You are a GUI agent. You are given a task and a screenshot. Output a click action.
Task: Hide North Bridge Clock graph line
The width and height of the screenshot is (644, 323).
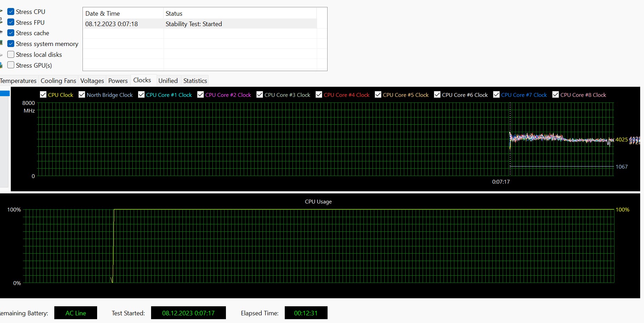pyautogui.click(x=82, y=95)
